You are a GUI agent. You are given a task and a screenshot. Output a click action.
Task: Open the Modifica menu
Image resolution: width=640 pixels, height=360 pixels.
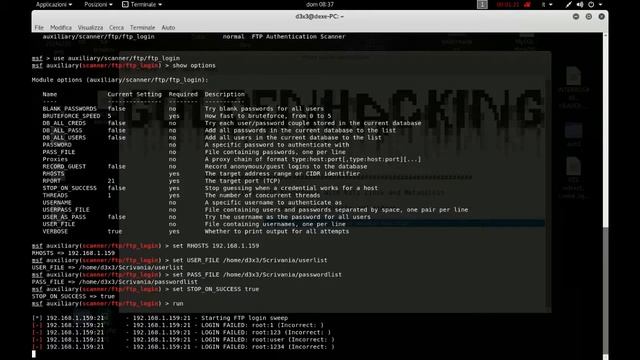point(61,27)
